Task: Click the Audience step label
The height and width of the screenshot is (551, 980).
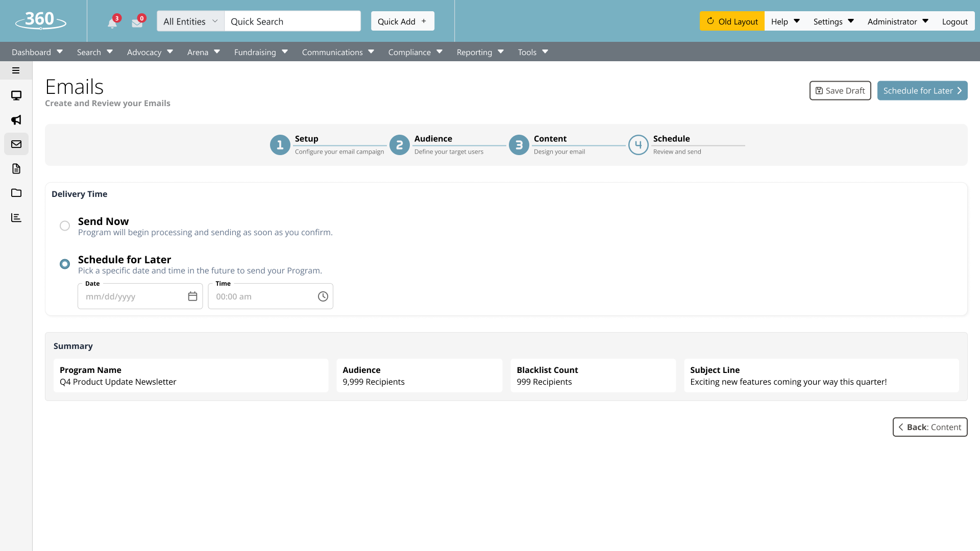Action: tap(433, 139)
